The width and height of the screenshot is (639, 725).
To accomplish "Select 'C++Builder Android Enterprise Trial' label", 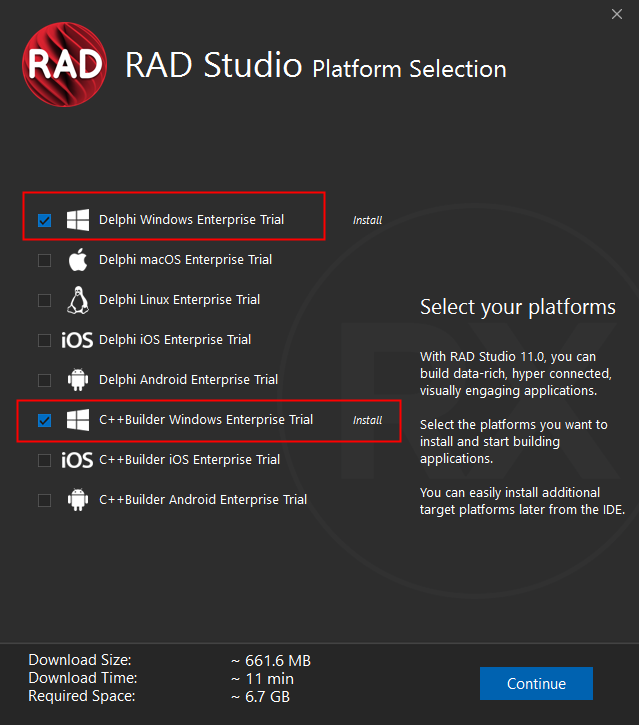I will tap(203, 500).
